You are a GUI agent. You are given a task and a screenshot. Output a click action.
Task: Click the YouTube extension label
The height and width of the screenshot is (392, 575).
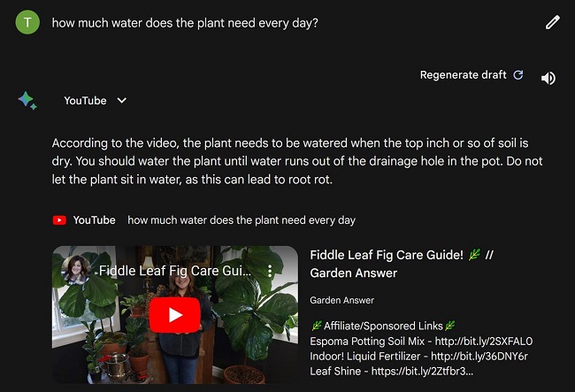coord(85,101)
